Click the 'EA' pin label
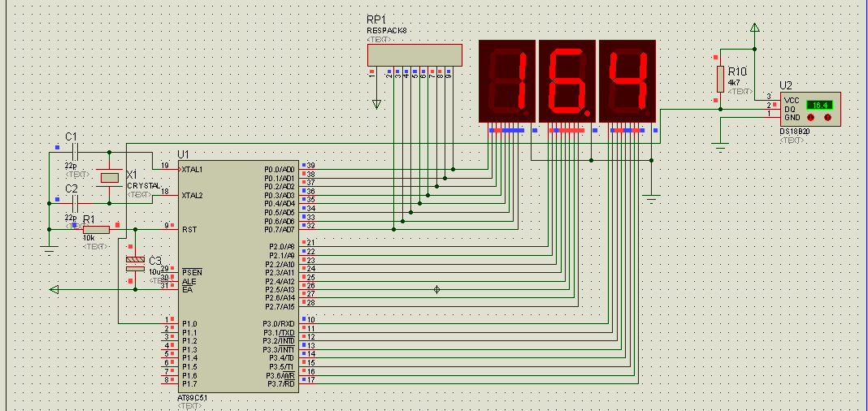Screen dimensions: 868x411 (x=187, y=289)
